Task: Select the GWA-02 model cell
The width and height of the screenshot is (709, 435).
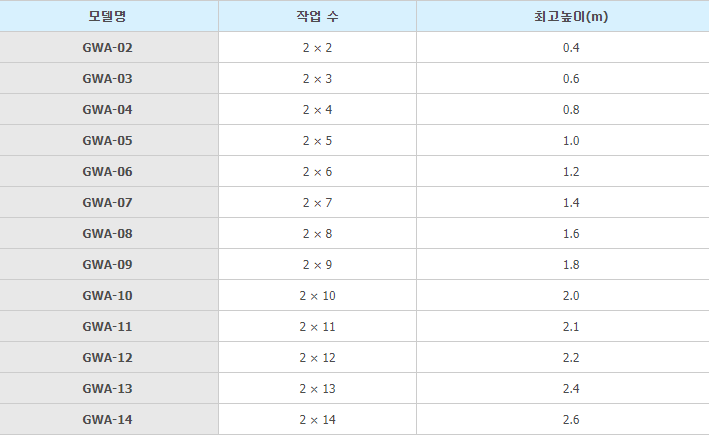Action: point(107,48)
